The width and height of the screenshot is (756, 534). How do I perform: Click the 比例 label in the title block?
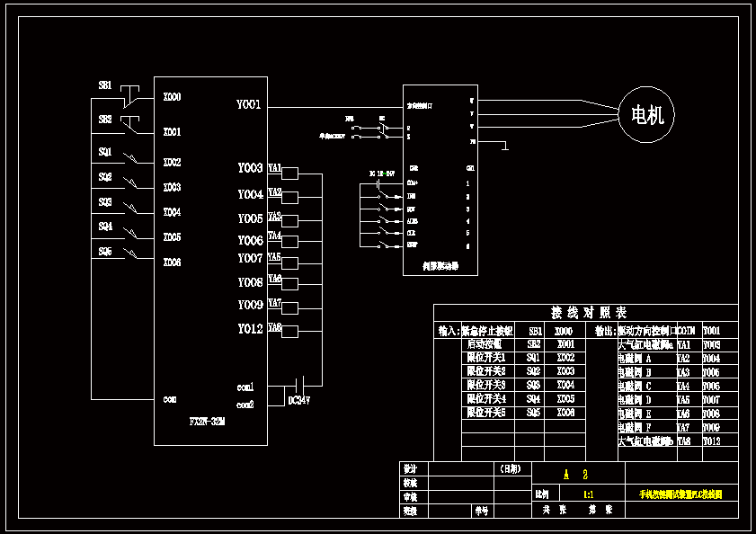(x=542, y=494)
